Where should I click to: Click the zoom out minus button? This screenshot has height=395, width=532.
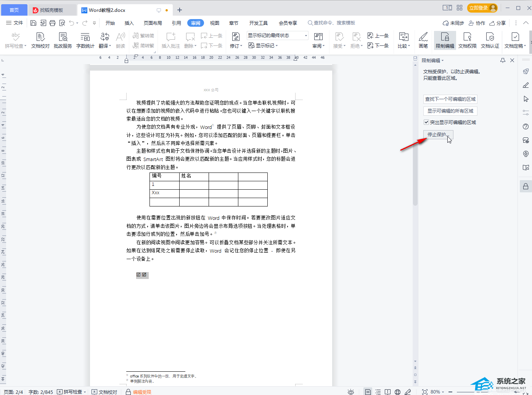450,392
